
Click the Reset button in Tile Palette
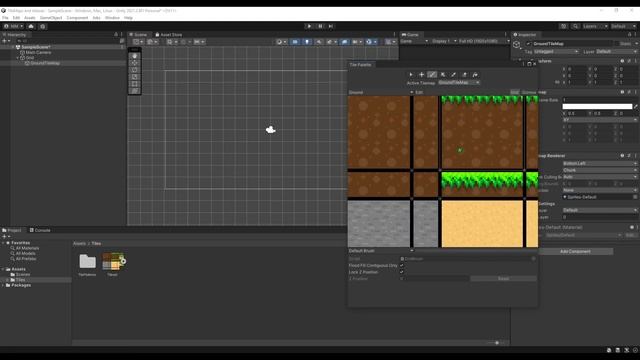click(x=503, y=279)
